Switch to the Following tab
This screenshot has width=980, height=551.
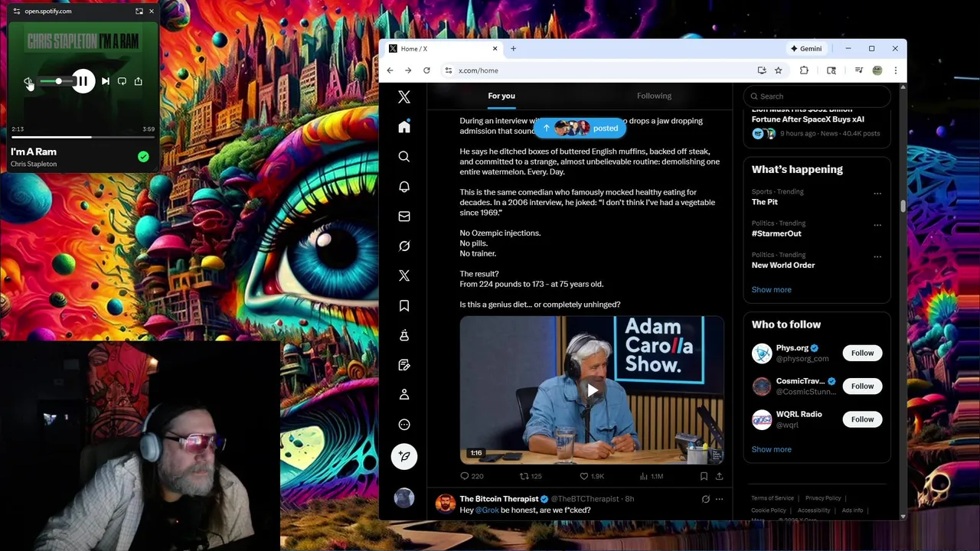point(654,96)
